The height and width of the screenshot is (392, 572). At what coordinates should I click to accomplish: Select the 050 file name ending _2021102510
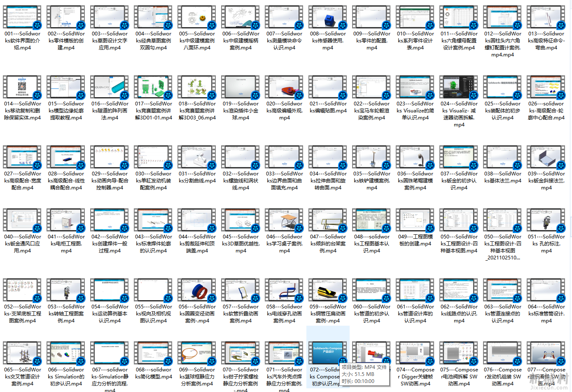(502, 247)
